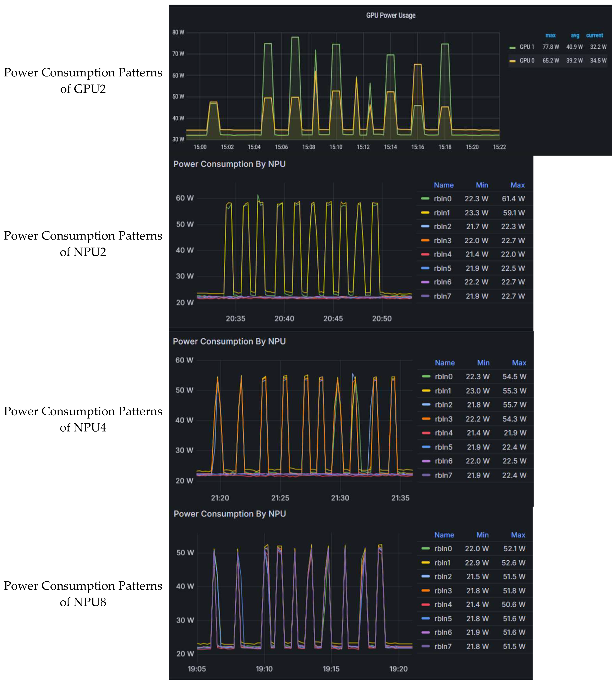The width and height of the screenshot is (616, 687).
Task: Click rbln1 yellow swatch in NPU2 legend
Action: [425, 213]
